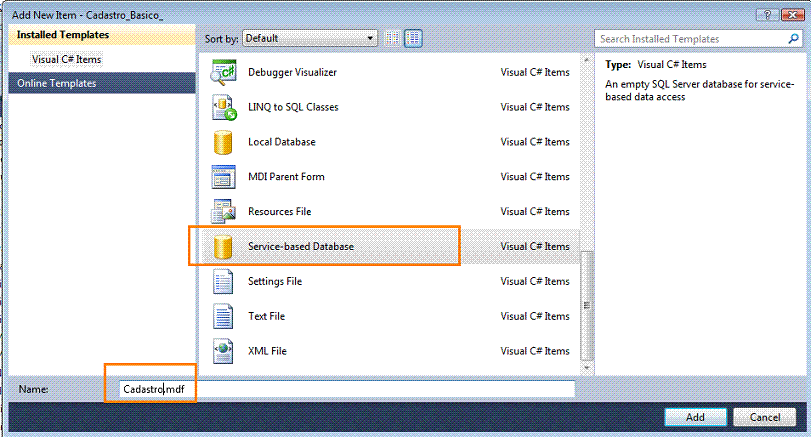Click the scrollbar down arrow
The image size is (811, 437).
click(587, 368)
